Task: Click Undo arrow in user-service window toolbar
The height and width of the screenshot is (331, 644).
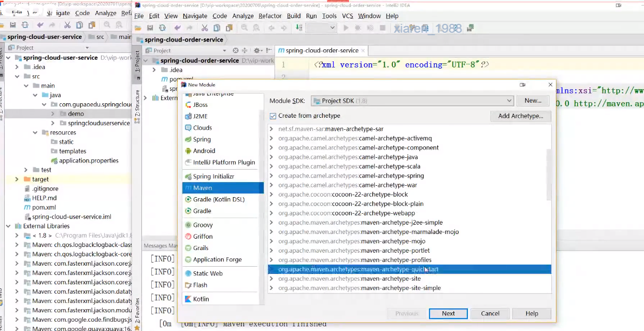Action: tap(40, 25)
